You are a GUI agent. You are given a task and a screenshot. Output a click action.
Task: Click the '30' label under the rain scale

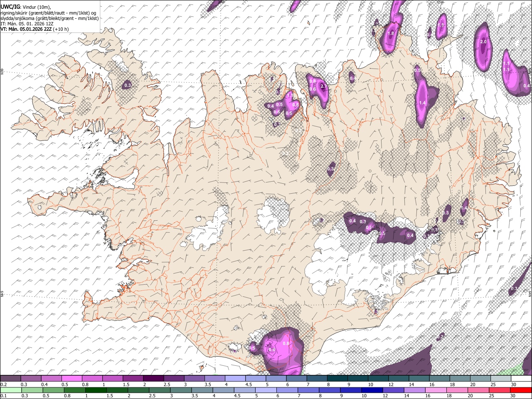(x=512, y=396)
